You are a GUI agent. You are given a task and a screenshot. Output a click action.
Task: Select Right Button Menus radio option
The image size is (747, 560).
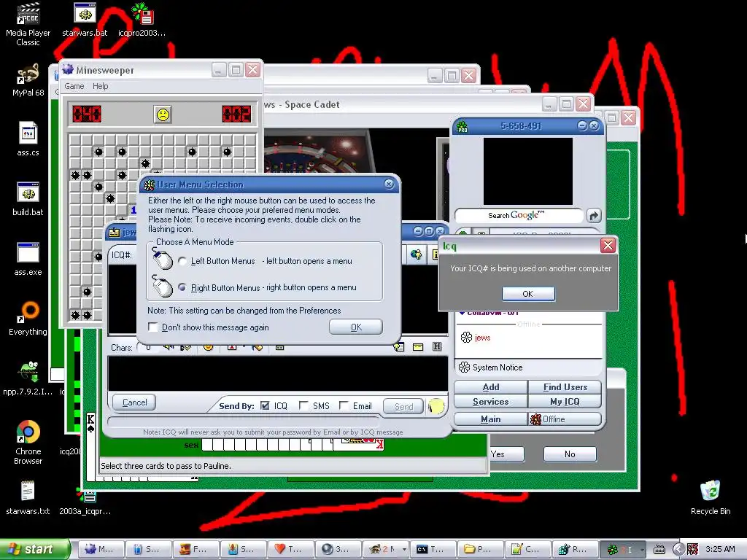pos(182,287)
